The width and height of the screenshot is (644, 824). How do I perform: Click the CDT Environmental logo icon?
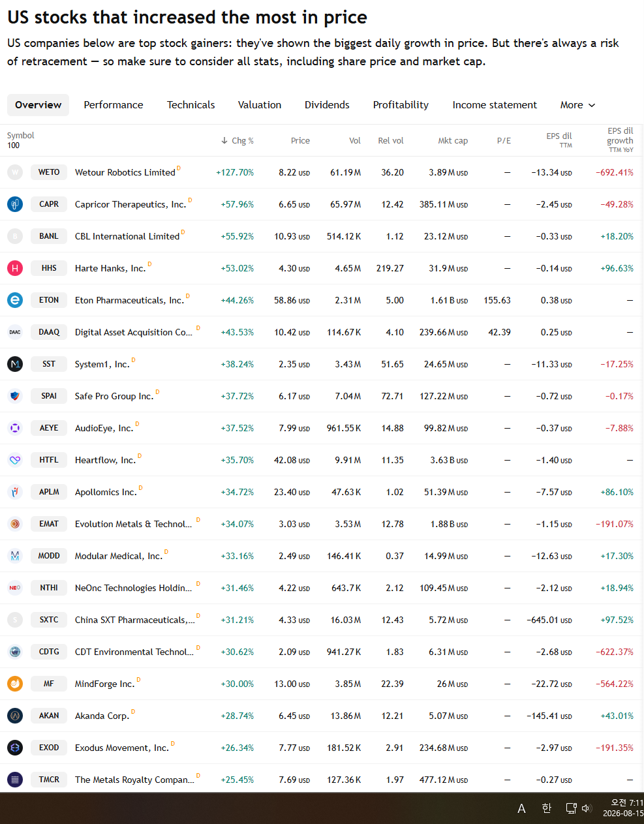(15, 652)
